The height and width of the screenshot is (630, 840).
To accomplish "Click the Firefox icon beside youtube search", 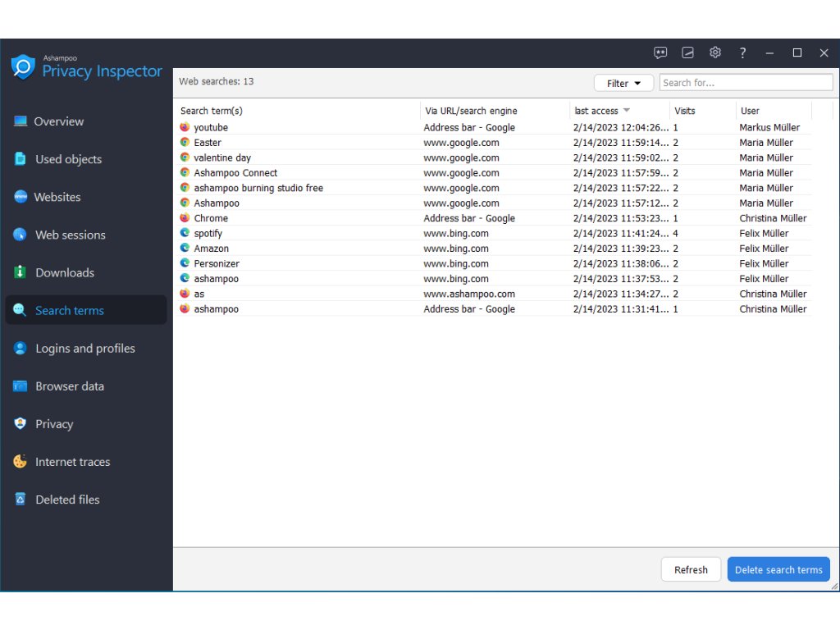I will pos(185,127).
